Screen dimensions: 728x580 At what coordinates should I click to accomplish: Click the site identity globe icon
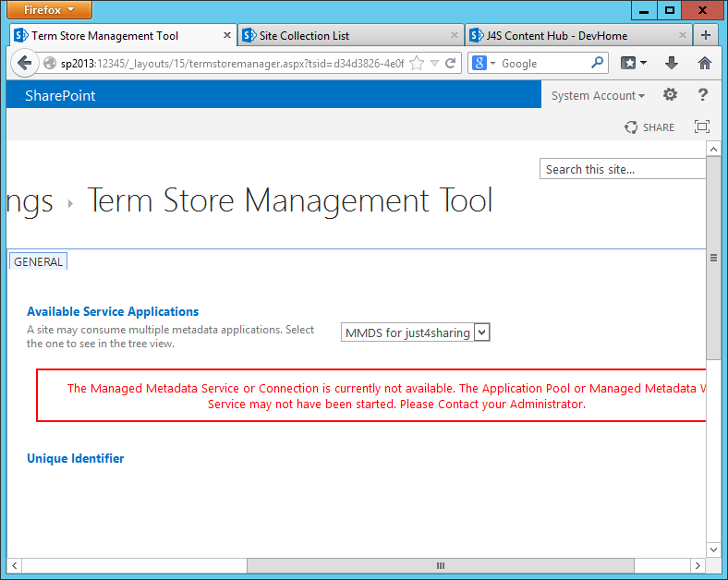click(50, 63)
